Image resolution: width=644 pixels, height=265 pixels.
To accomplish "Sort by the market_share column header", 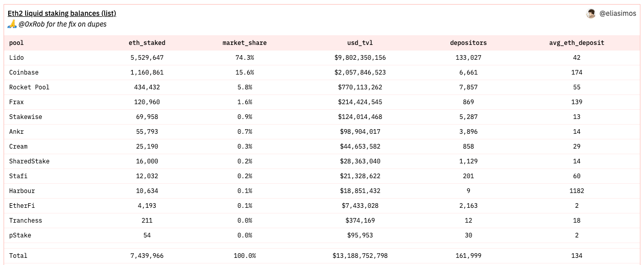I will [x=245, y=43].
